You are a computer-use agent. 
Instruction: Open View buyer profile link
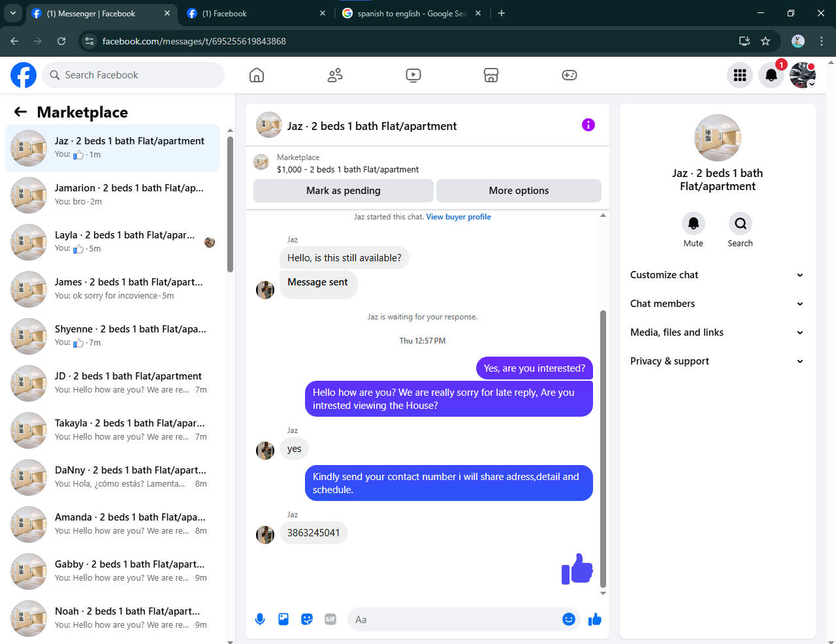(458, 217)
